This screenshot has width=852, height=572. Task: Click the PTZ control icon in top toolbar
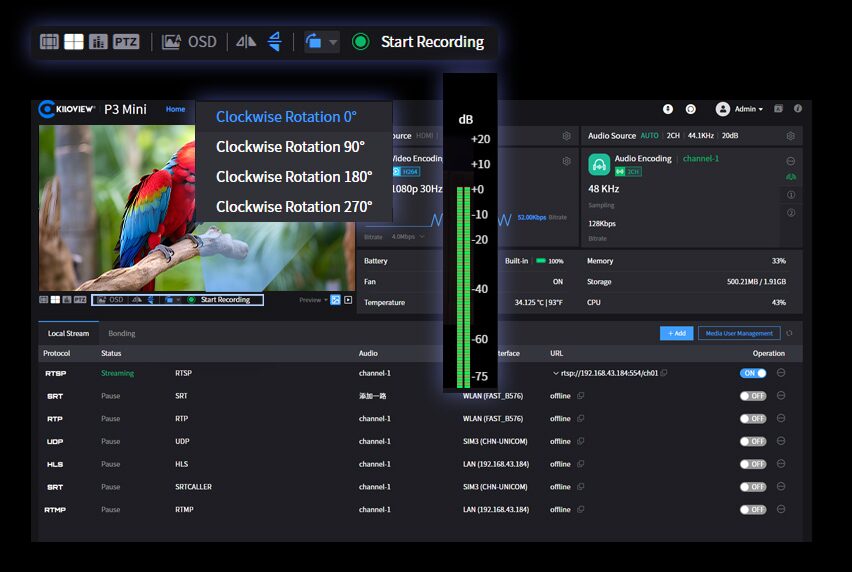click(x=126, y=42)
